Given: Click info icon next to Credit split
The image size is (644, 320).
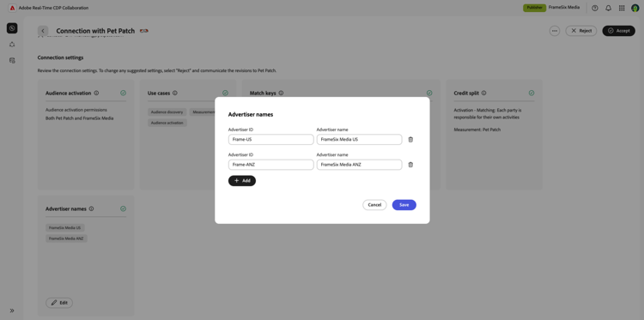Looking at the screenshot, I should click(x=483, y=94).
